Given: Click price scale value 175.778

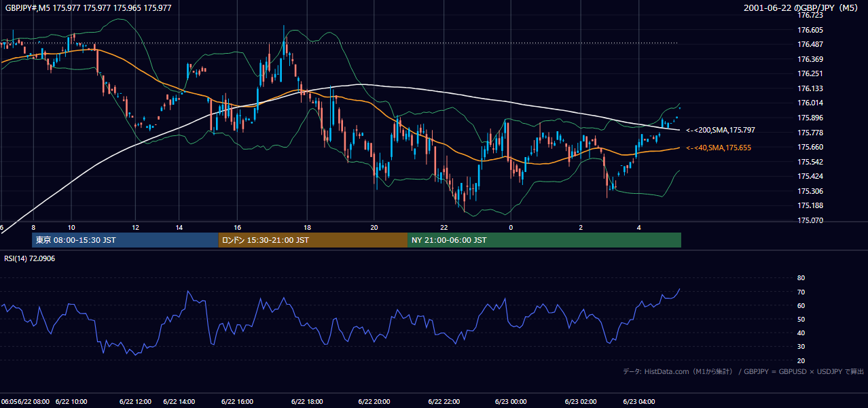Looking at the screenshot, I should [x=810, y=133].
